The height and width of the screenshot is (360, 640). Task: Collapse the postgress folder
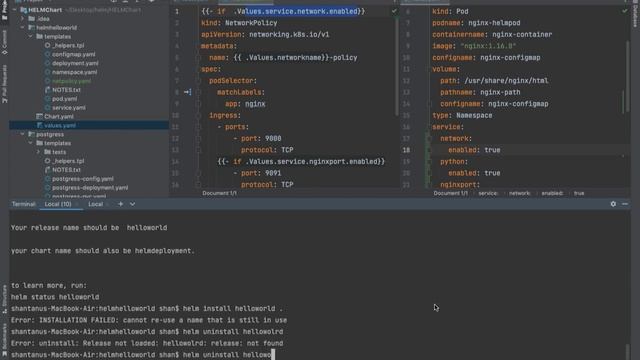coord(23,134)
